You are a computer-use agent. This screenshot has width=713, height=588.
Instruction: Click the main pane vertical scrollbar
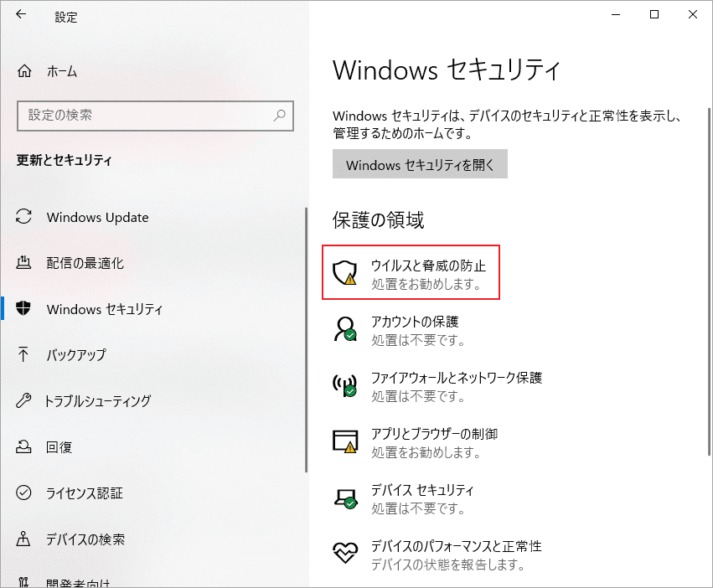[x=710, y=281]
